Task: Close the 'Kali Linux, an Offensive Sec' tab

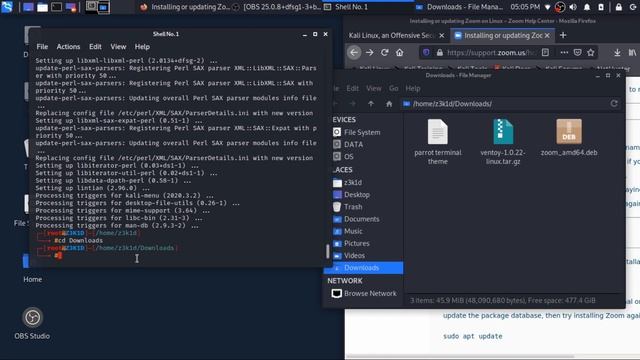Action: pos(441,36)
